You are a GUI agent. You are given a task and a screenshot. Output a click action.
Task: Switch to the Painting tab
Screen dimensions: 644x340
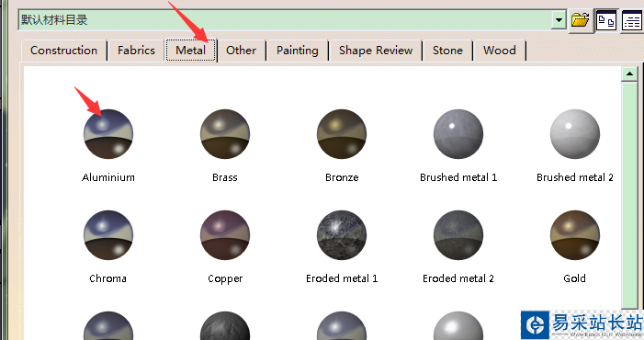tap(298, 51)
